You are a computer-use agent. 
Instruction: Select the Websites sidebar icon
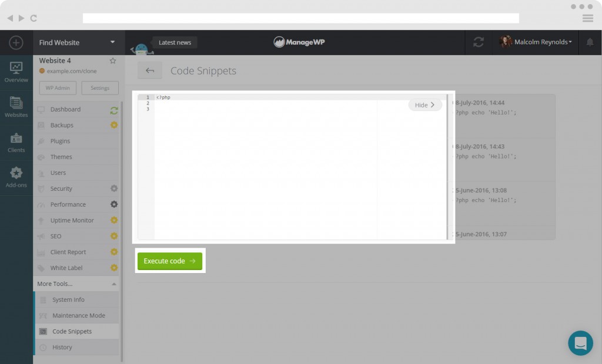coord(16,107)
